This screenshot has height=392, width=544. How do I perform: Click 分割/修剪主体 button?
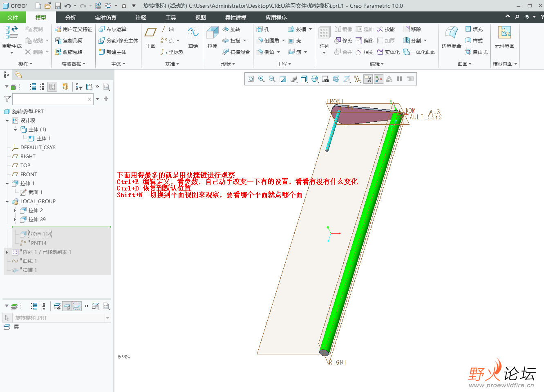119,41
